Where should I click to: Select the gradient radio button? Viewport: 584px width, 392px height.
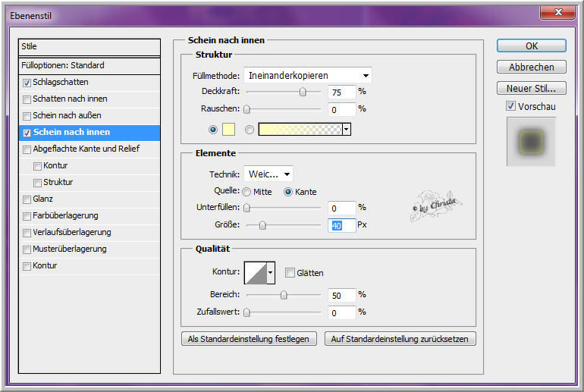(250, 130)
